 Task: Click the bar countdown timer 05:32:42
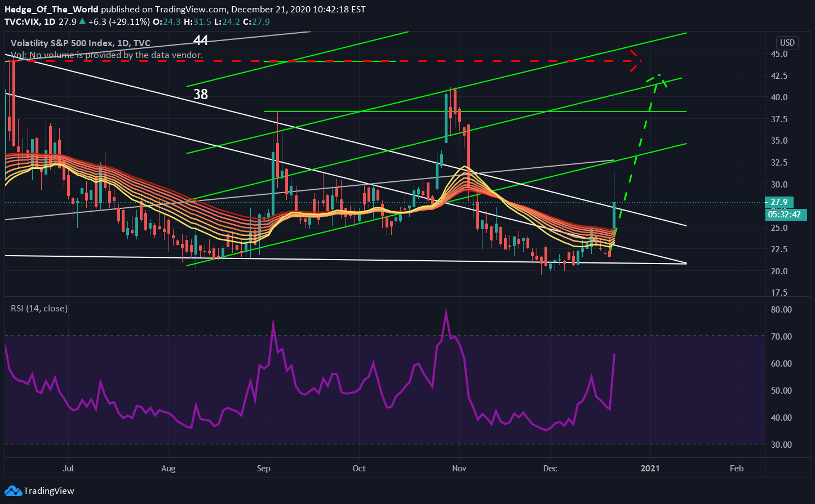[786, 215]
